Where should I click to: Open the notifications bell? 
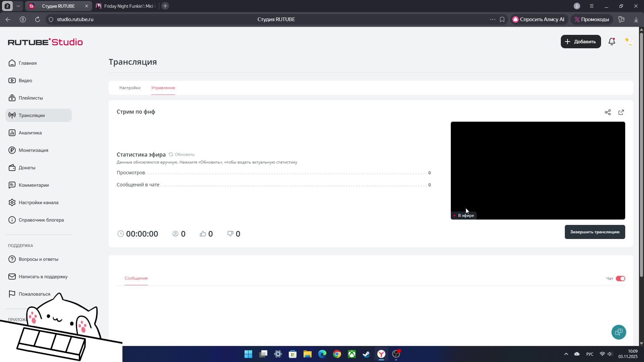point(611,42)
